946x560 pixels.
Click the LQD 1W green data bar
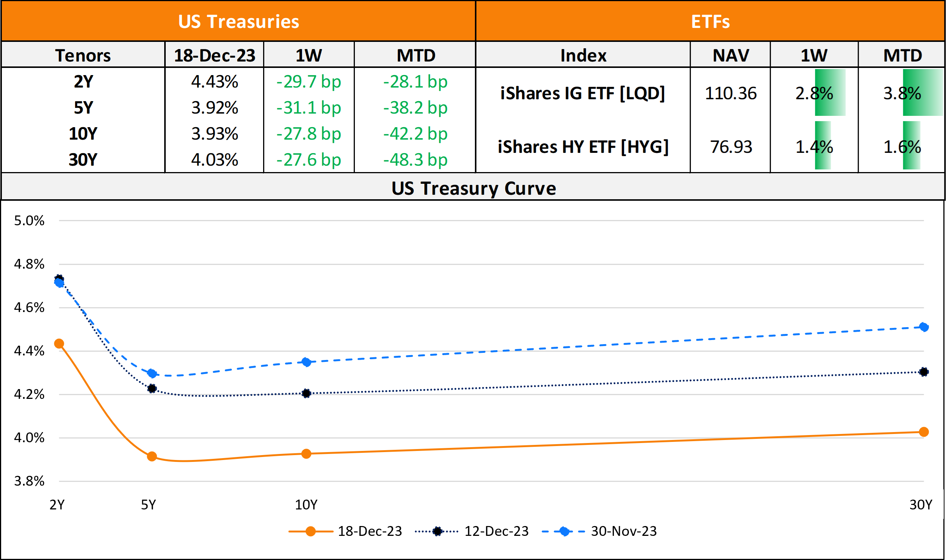tap(830, 93)
